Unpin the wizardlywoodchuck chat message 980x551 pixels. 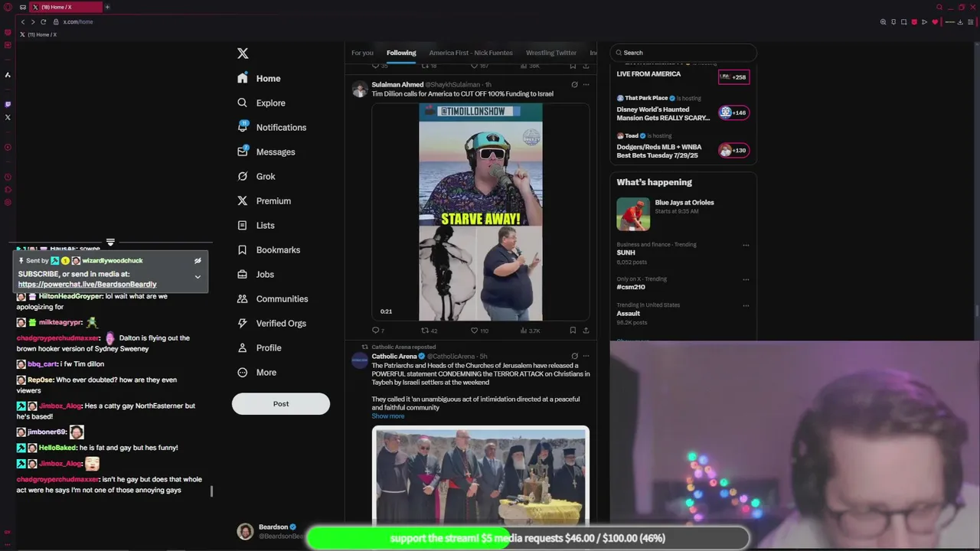pos(198,260)
